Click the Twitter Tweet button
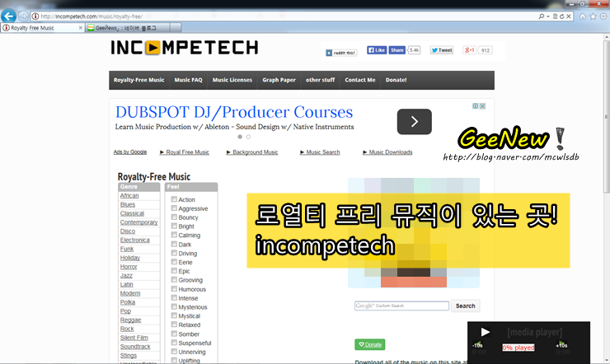 (x=442, y=50)
